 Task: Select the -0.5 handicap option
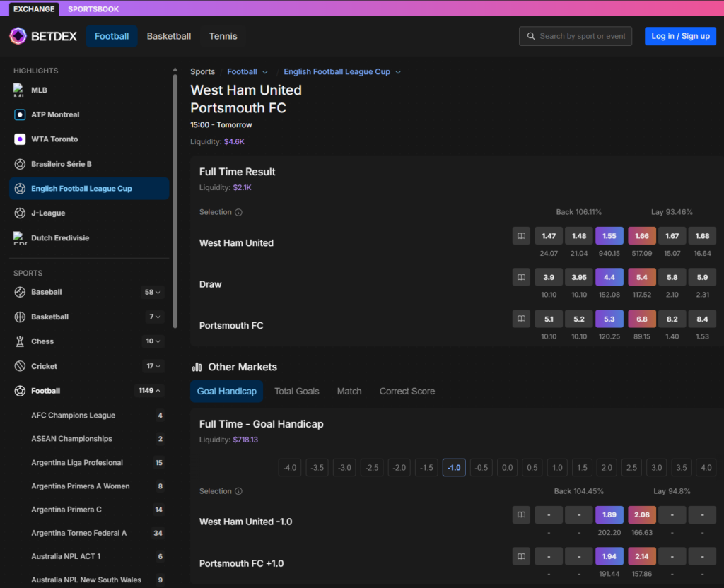[x=481, y=468]
